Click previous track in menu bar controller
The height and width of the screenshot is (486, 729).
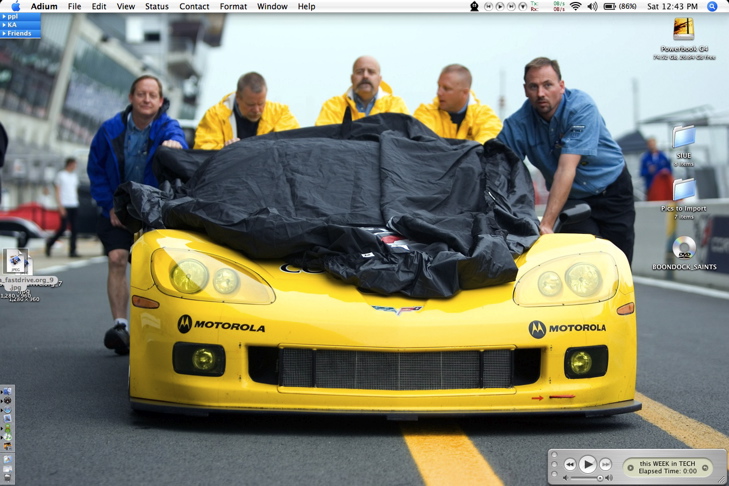[x=488, y=7]
